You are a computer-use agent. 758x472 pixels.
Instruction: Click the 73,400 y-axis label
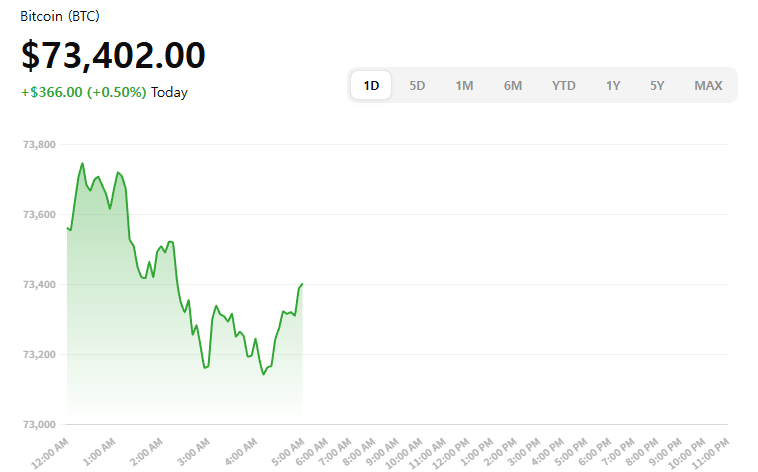[39, 284]
